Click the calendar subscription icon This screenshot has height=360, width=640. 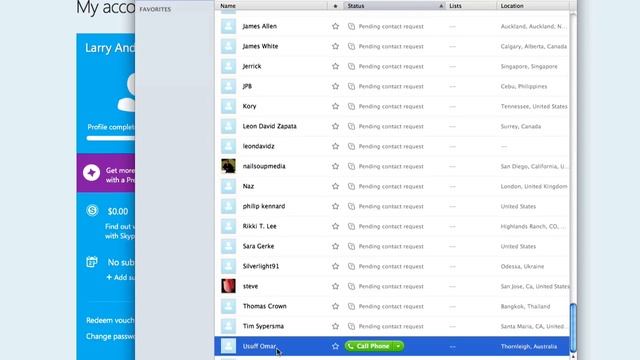tap(92, 262)
